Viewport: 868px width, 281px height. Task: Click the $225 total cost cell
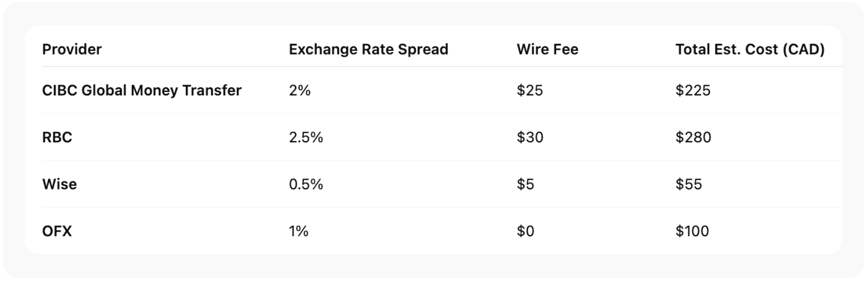[693, 90]
